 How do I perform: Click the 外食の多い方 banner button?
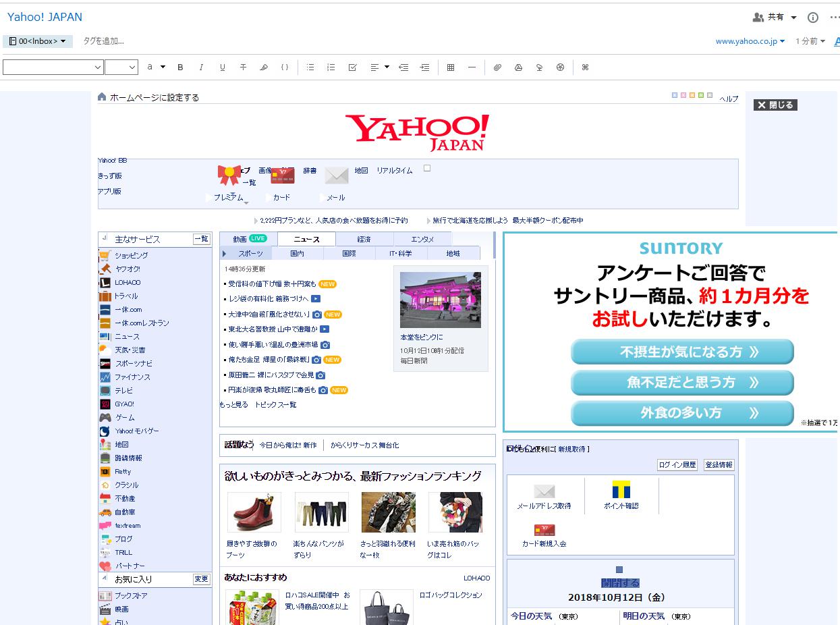click(682, 413)
